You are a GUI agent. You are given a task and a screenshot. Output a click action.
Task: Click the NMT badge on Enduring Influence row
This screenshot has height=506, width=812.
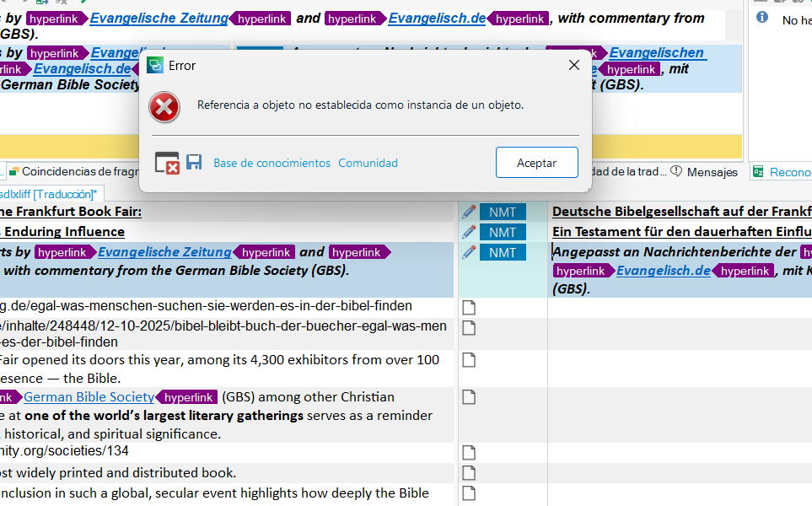tap(503, 232)
